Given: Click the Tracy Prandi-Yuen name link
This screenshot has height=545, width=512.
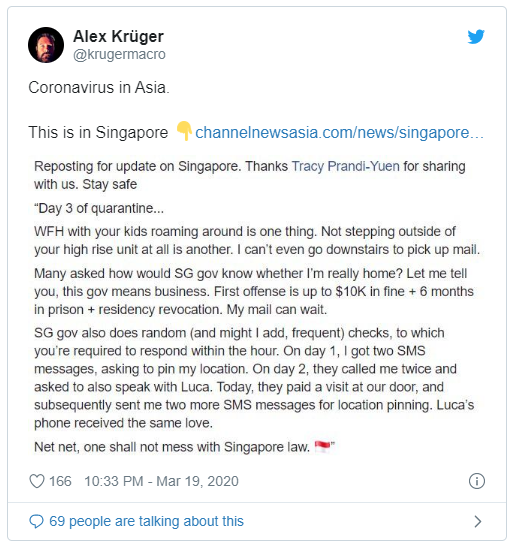Looking at the screenshot, I should [x=346, y=166].
